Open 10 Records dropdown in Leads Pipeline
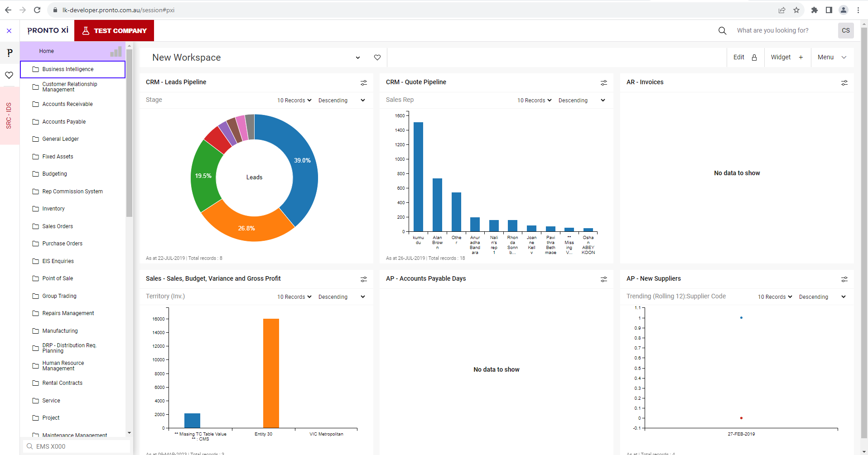This screenshot has width=868, height=455. (294, 101)
